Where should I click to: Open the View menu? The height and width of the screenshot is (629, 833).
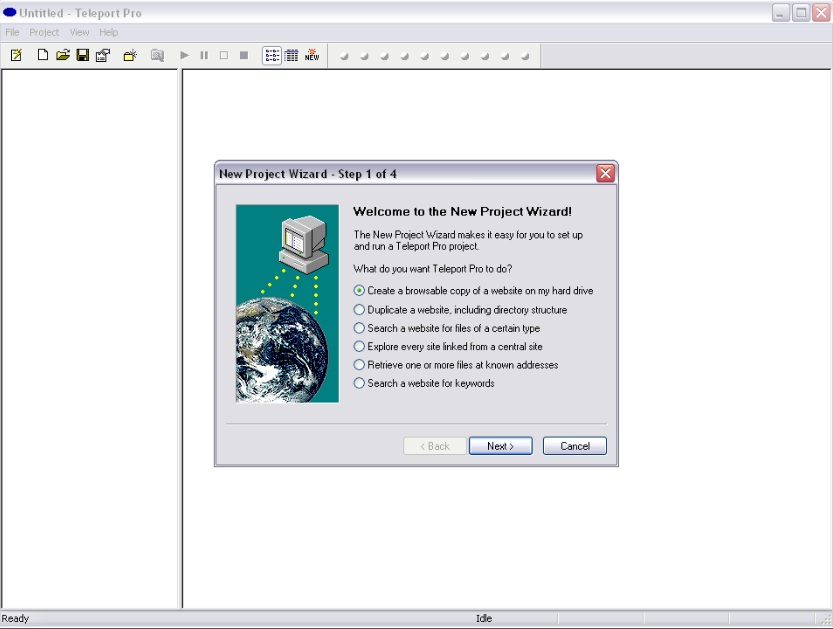coord(80,32)
